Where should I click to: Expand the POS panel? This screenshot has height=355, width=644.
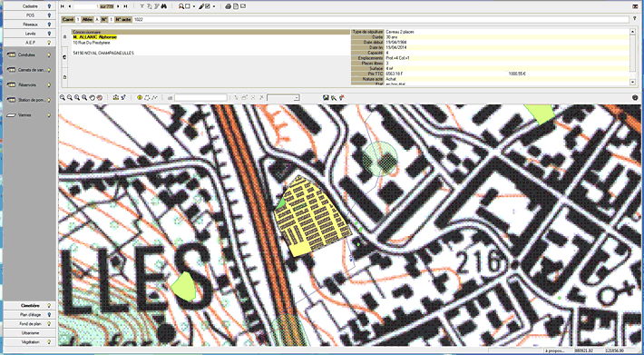point(30,15)
